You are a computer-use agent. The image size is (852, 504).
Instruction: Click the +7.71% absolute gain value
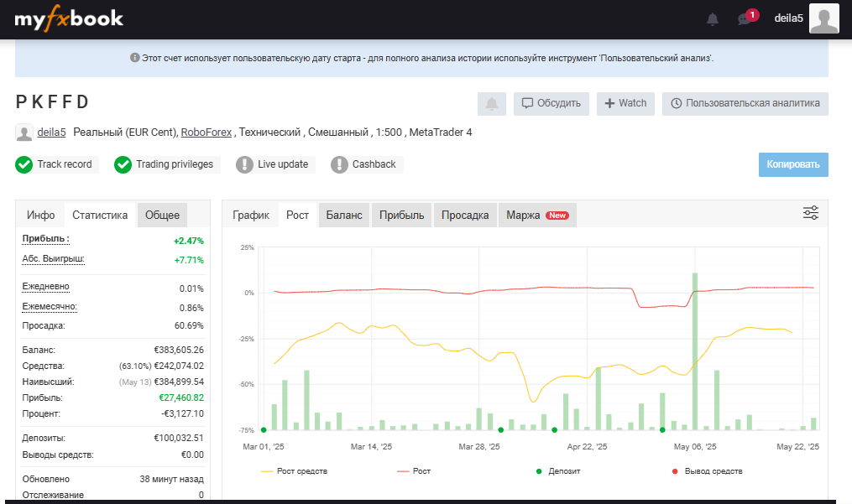189,260
